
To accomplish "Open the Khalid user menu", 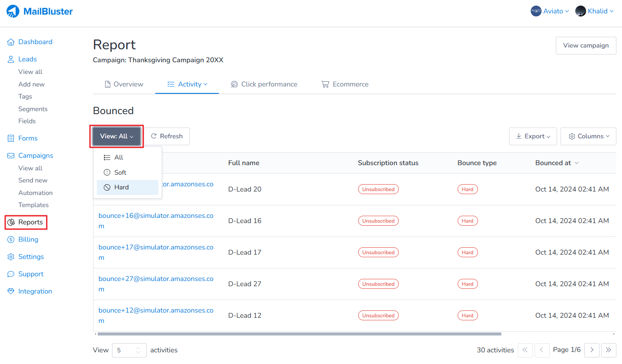I will point(598,11).
